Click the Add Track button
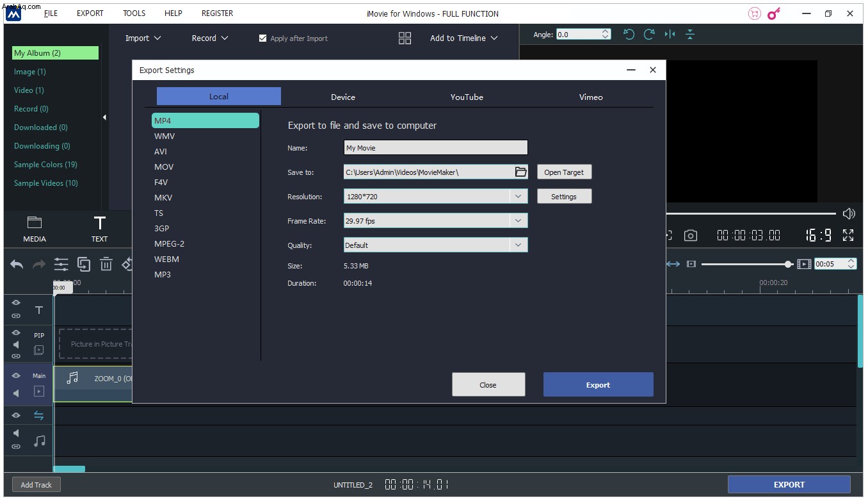The image size is (868, 501). click(36, 485)
